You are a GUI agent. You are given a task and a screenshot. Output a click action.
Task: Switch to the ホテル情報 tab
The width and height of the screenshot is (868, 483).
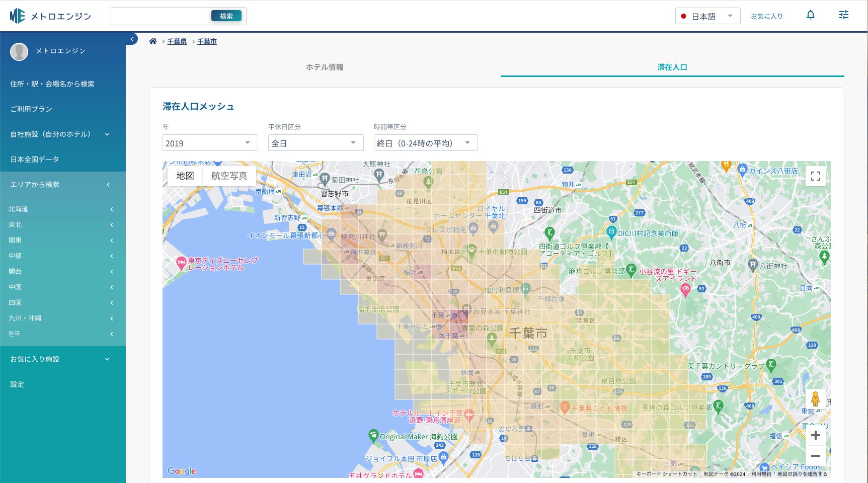pyautogui.click(x=325, y=67)
